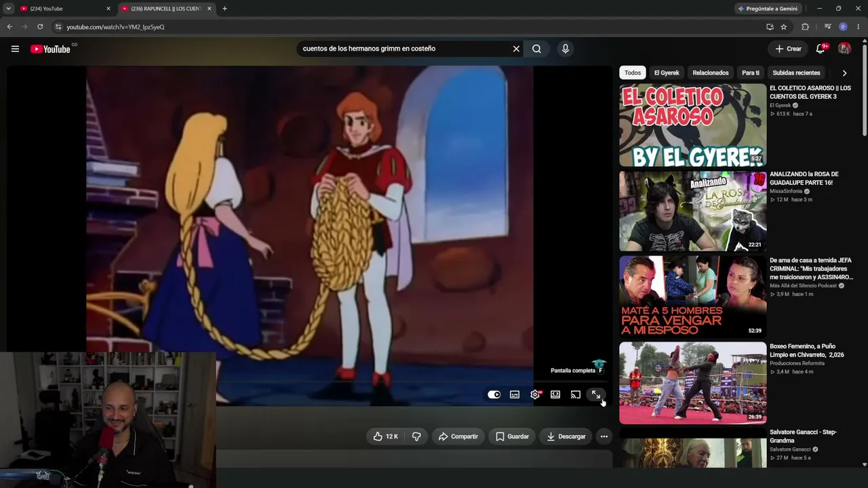The image size is (868, 488).
Task: Open Analizando la Rosa de Guadalupe title
Action: click(804, 178)
